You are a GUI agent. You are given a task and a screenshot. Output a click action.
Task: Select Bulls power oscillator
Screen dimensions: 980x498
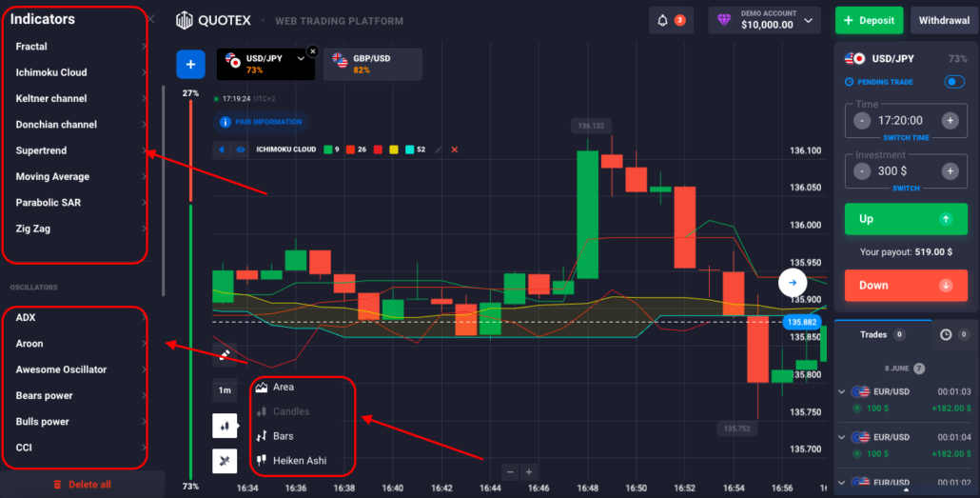(x=80, y=422)
